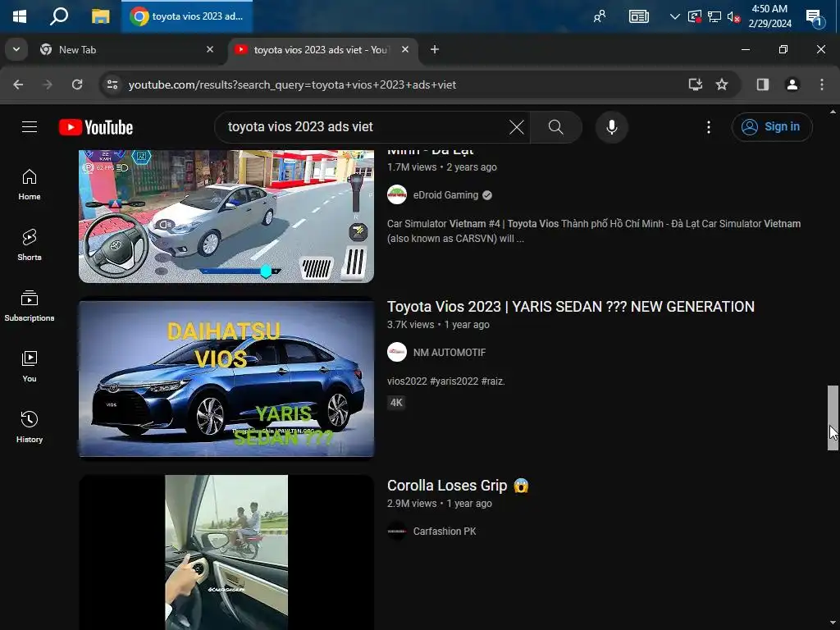Open File Explorer from the taskbar
840x630 pixels.
coord(100,16)
